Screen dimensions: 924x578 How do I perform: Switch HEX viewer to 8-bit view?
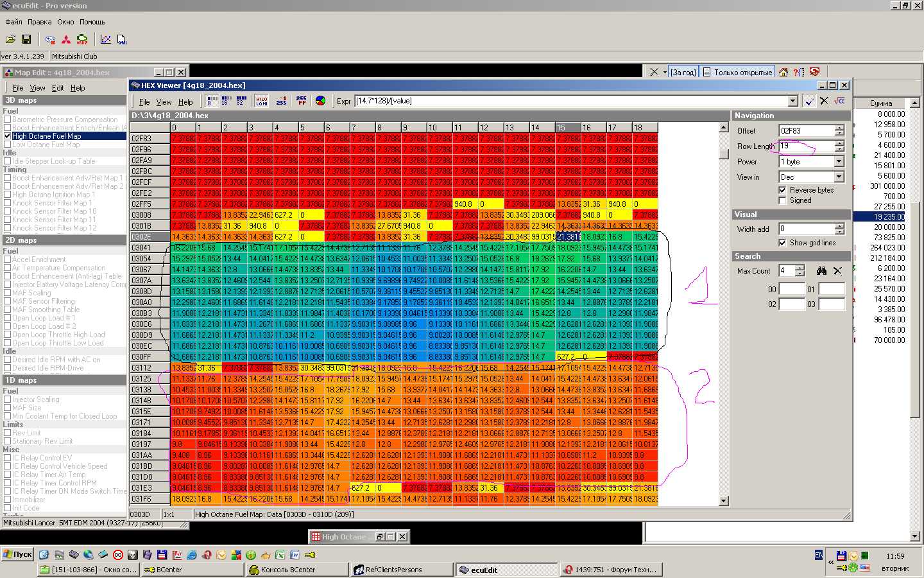[x=212, y=101]
